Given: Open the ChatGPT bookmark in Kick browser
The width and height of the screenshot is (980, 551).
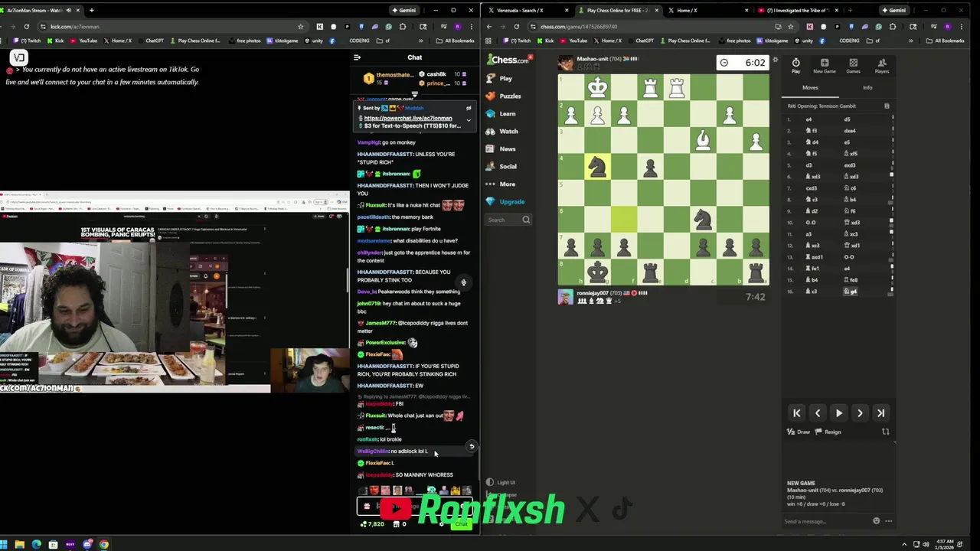Looking at the screenshot, I should (150, 41).
